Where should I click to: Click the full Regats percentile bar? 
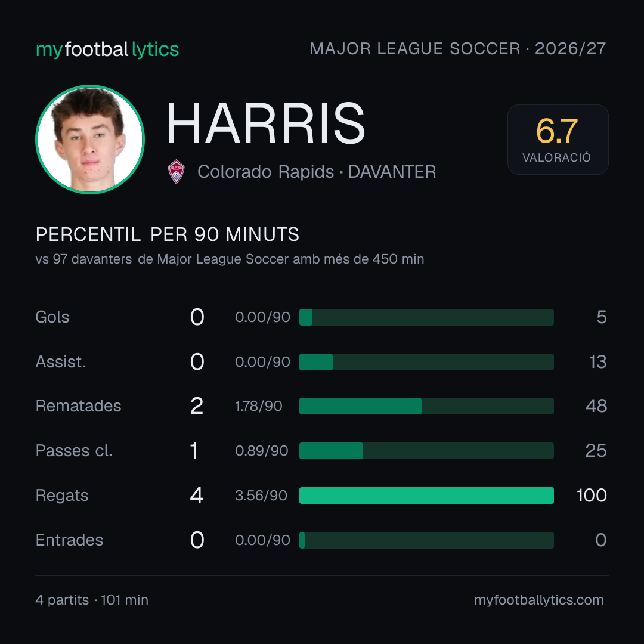coord(426,496)
